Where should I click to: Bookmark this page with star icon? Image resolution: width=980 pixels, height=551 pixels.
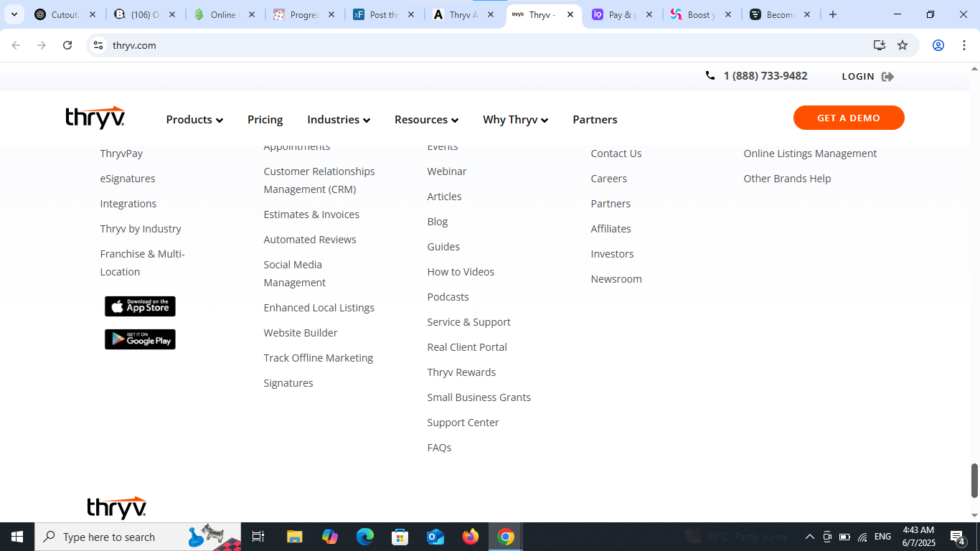tap(903, 45)
